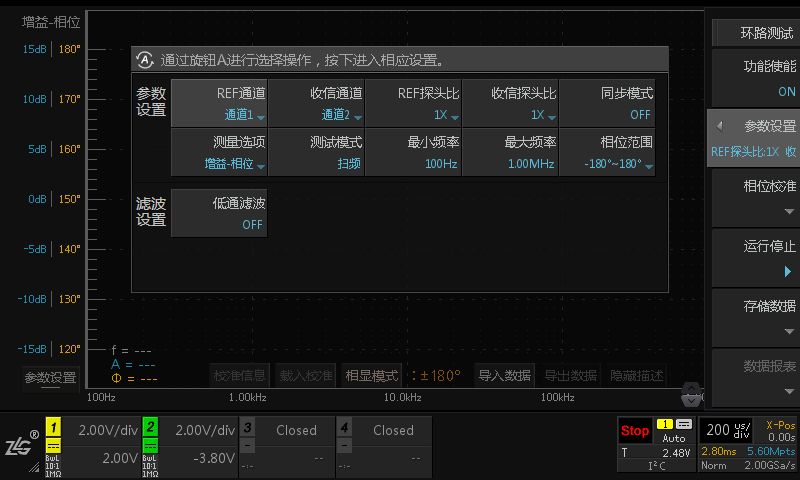
Task: Toggle 功能使能 ON in side menu
Action: point(756,78)
